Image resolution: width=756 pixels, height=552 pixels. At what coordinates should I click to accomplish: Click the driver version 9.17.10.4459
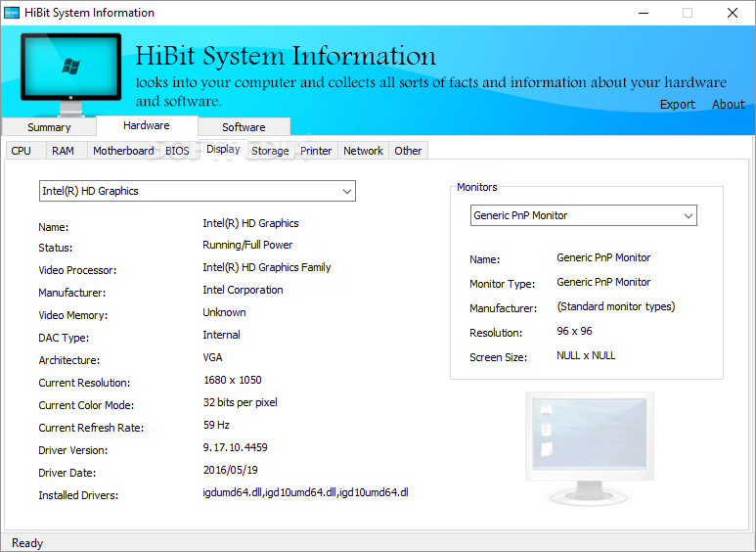coord(235,448)
